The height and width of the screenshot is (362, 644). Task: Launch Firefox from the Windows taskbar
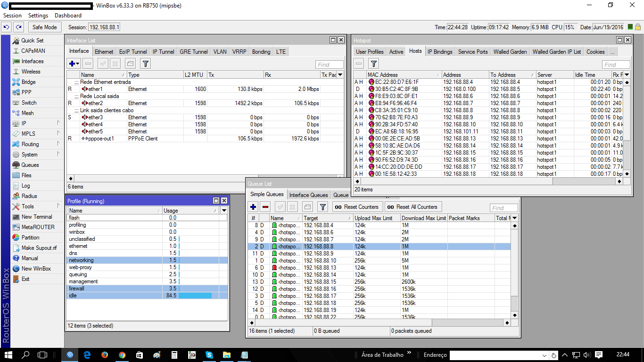pos(104,354)
